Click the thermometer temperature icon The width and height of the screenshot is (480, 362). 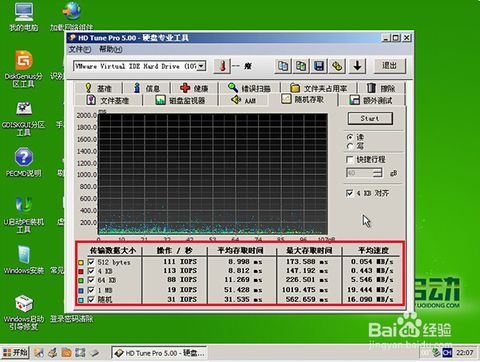222,66
